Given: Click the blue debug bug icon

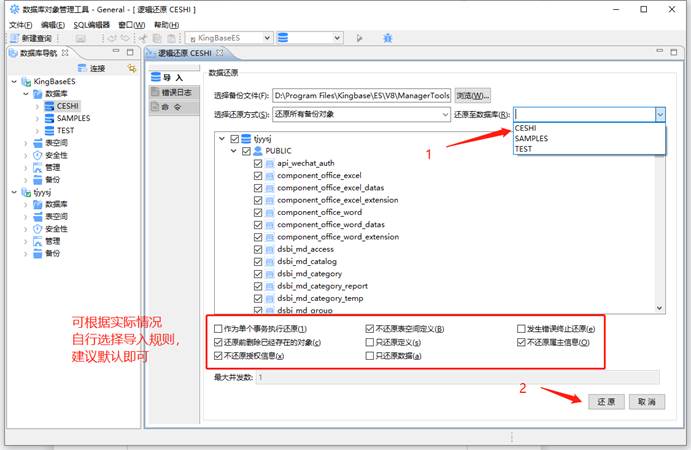Looking at the screenshot, I should pos(388,38).
